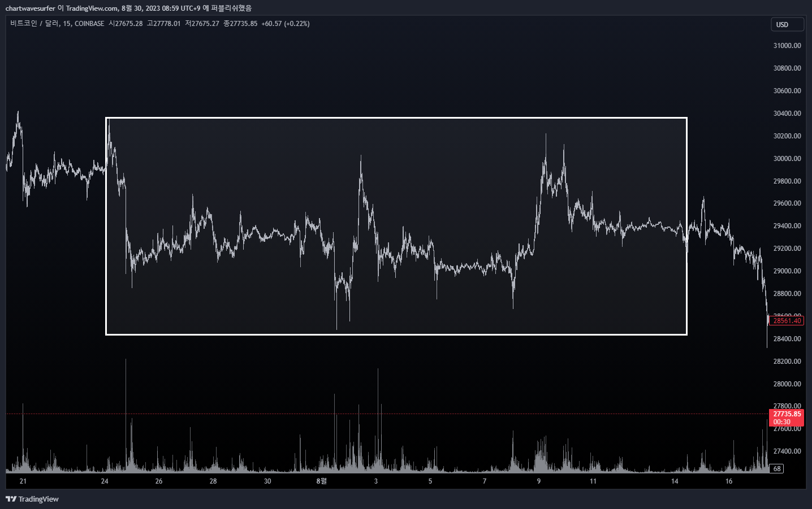Click the 28400.00 price axis label
Image resolution: width=812 pixels, height=509 pixels.
[787, 339]
